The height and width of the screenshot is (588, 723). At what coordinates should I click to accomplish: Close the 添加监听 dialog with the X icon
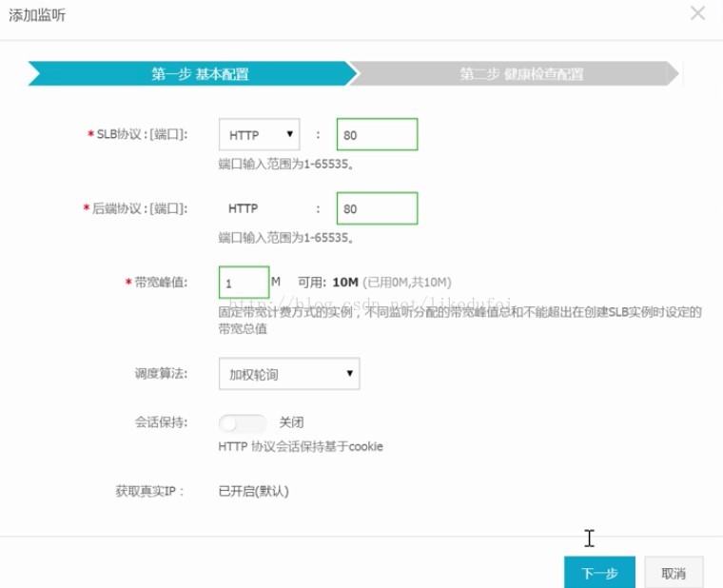[x=697, y=13]
